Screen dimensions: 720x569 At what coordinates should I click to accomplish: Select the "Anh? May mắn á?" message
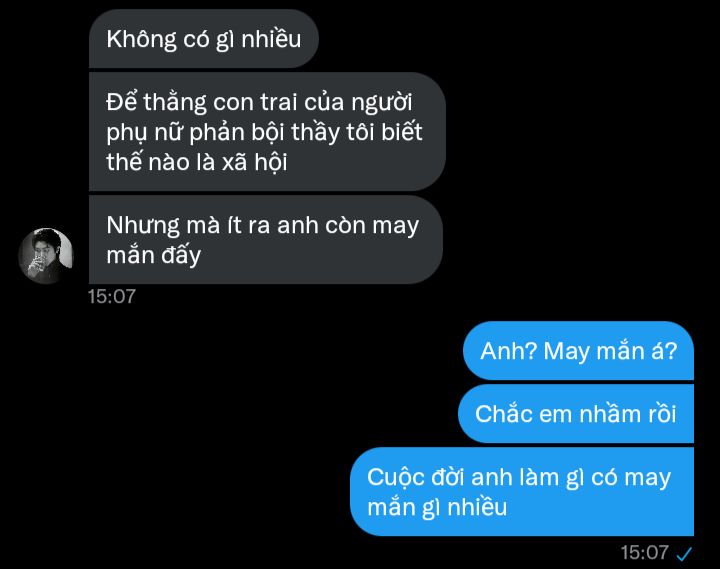tap(578, 351)
